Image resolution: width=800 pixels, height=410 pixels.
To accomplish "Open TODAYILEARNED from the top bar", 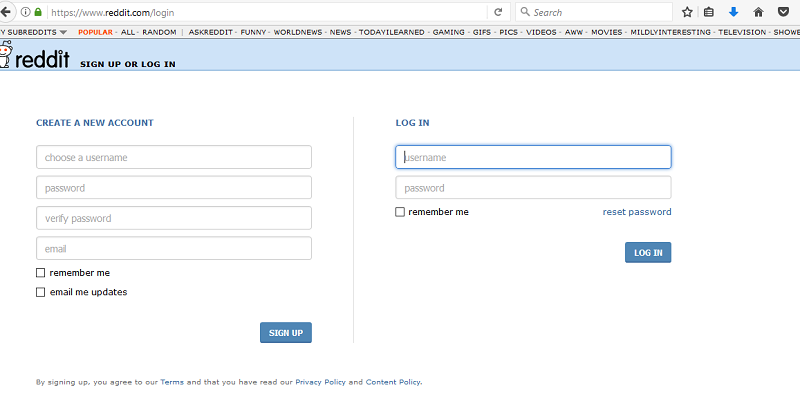I will [392, 32].
